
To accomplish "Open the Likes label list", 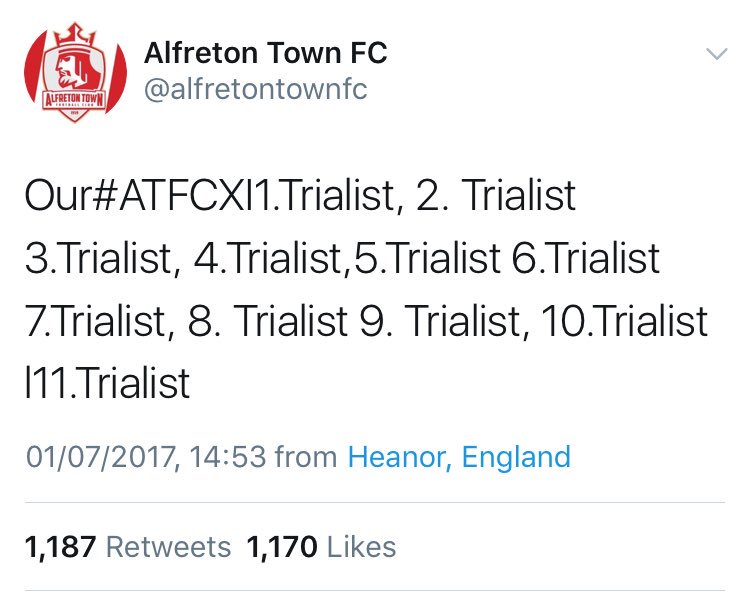I will tap(362, 547).
